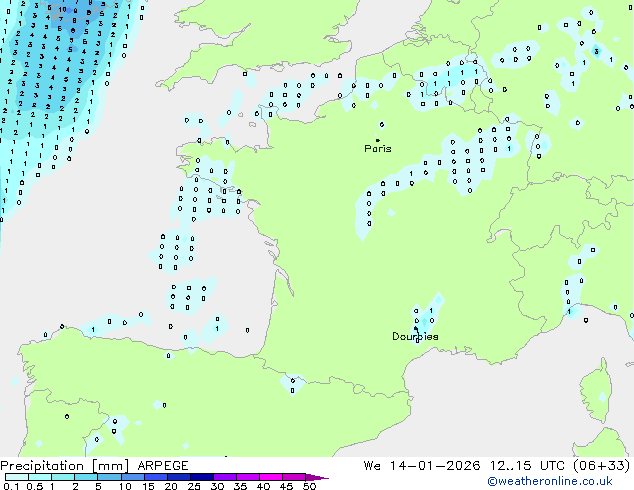The width and height of the screenshot is (634, 490).
Task: Click the legend value 40
Action: point(263,486)
